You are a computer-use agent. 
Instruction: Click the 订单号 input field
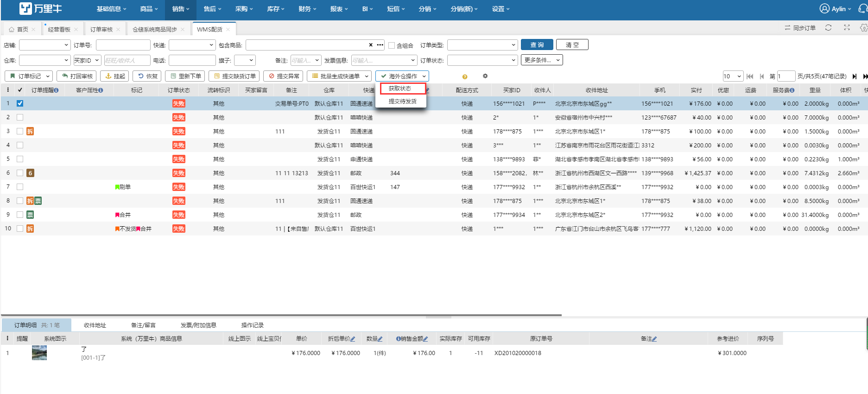click(x=123, y=45)
